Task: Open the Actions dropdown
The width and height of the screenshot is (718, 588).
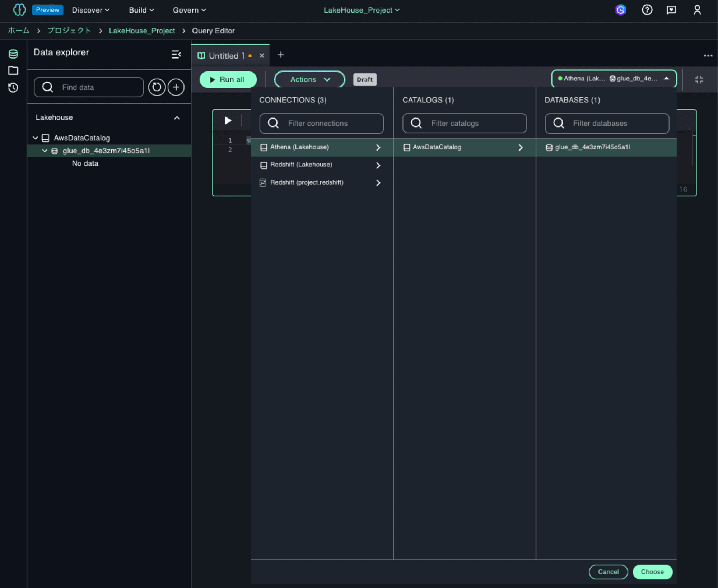Action: click(310, 79)
